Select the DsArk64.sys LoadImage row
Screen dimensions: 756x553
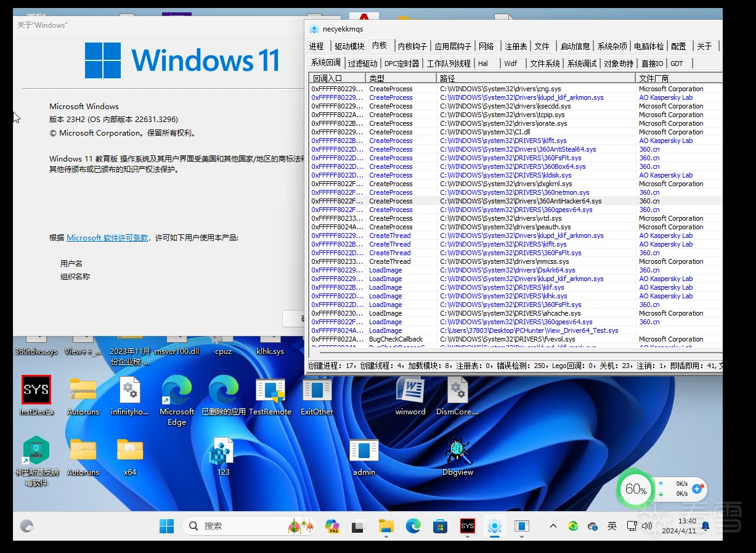[516, 270]
